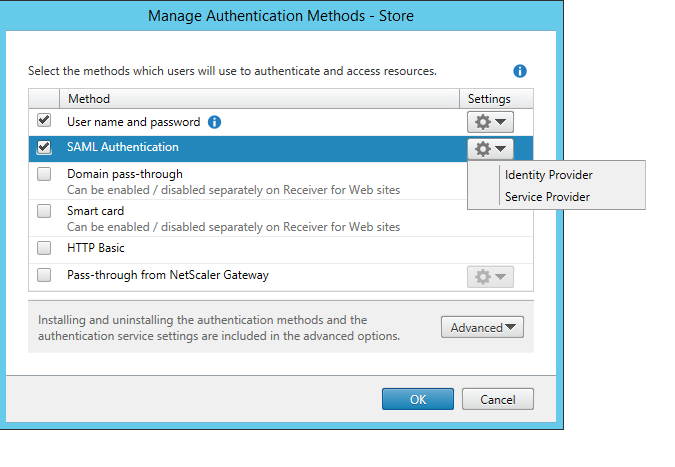
Task: Click the blue help icon at top right
Action: [520, 71]
